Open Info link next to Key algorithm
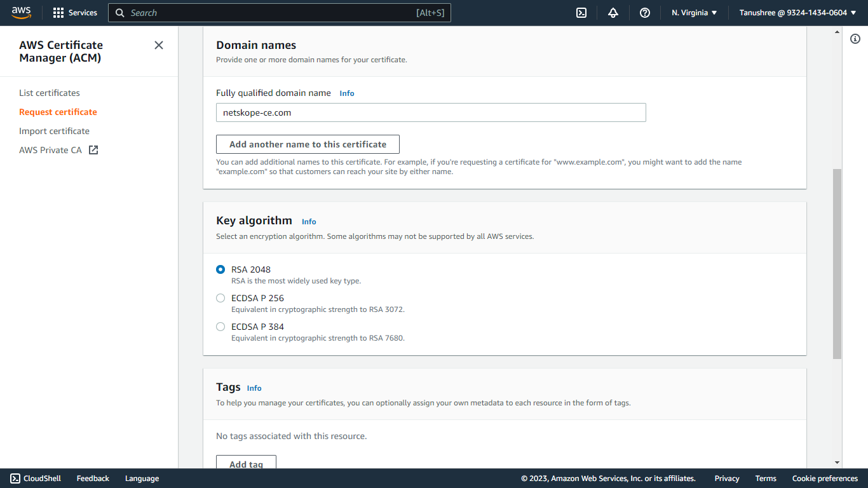 [309, 222]
